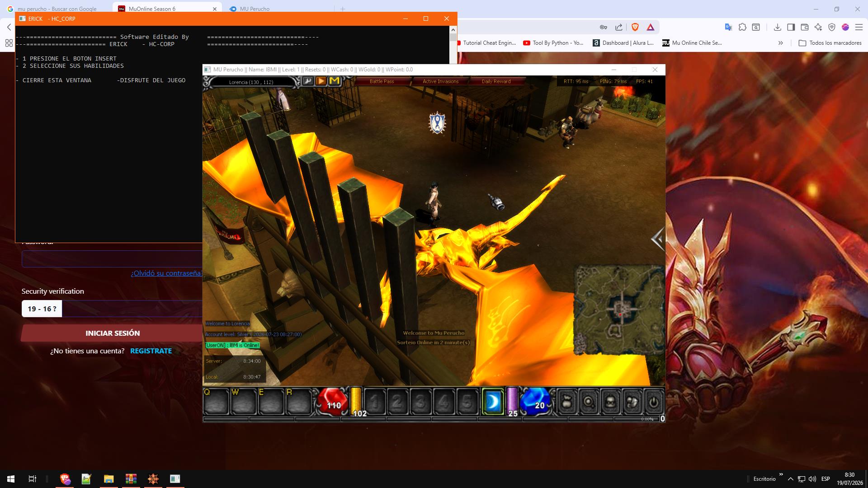This screenshot has width=868, height=488.
Task: Select hotkey slot 2
Action: (x=398, y=401)
